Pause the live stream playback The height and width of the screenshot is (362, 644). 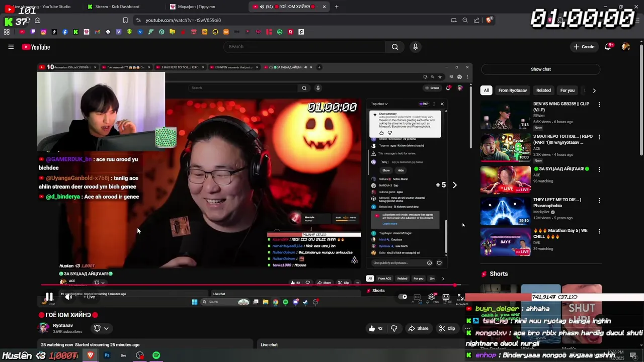point(49,297)
